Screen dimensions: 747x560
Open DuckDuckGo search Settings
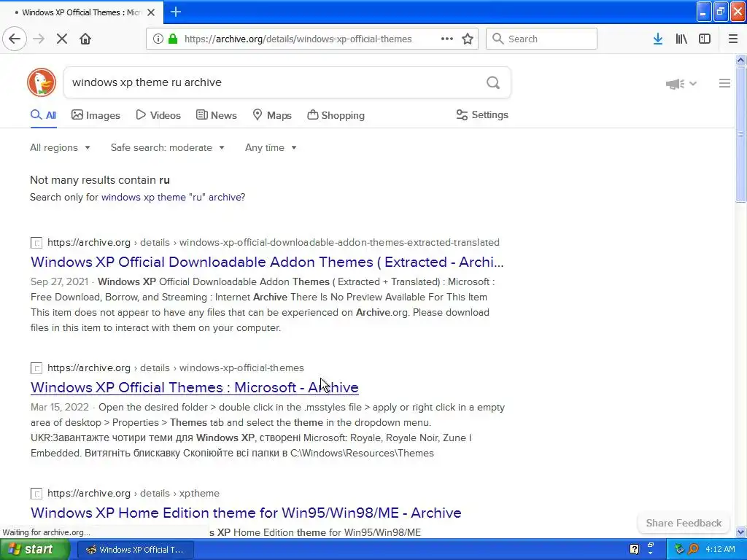(x=482, y=114)
